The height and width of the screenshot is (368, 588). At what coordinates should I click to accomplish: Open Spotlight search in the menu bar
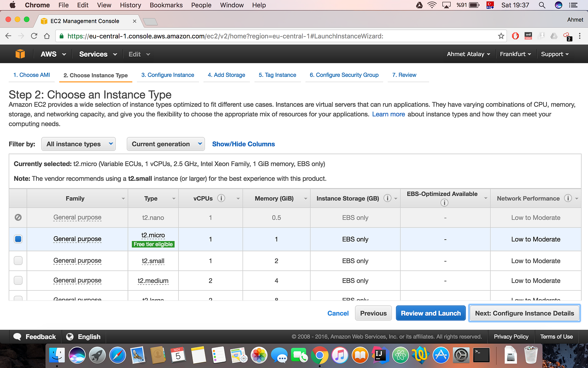[x=542, y=5]
